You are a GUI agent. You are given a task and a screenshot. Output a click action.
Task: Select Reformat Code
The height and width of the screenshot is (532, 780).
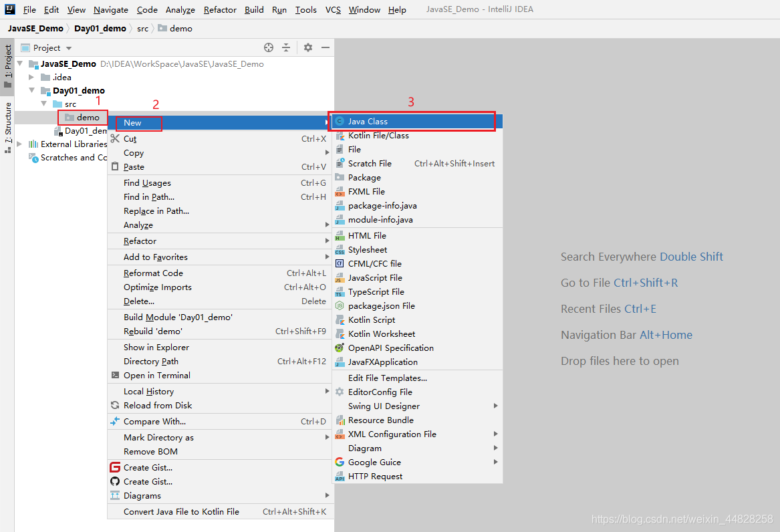pyautogui.click(x=219, y=273)
